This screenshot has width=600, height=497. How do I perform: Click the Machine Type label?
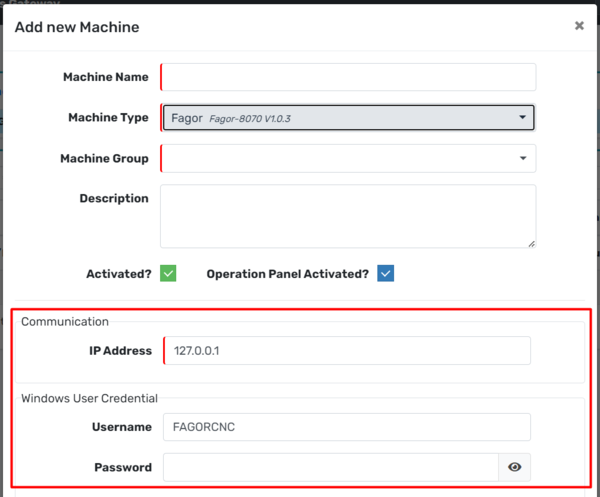click(108, 118)
